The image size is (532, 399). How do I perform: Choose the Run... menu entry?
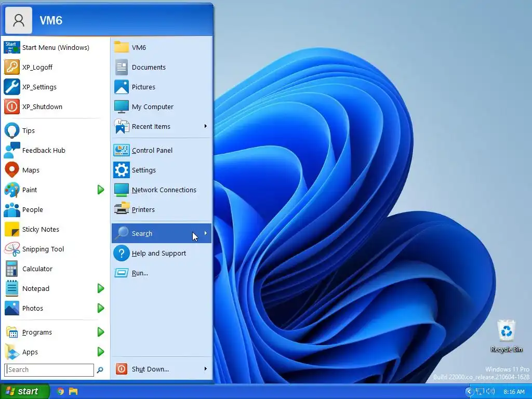pos(162,273)
